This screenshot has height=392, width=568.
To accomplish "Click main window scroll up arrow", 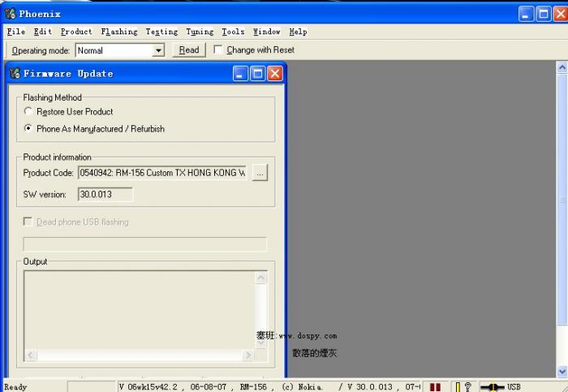I will coord(562,67).
